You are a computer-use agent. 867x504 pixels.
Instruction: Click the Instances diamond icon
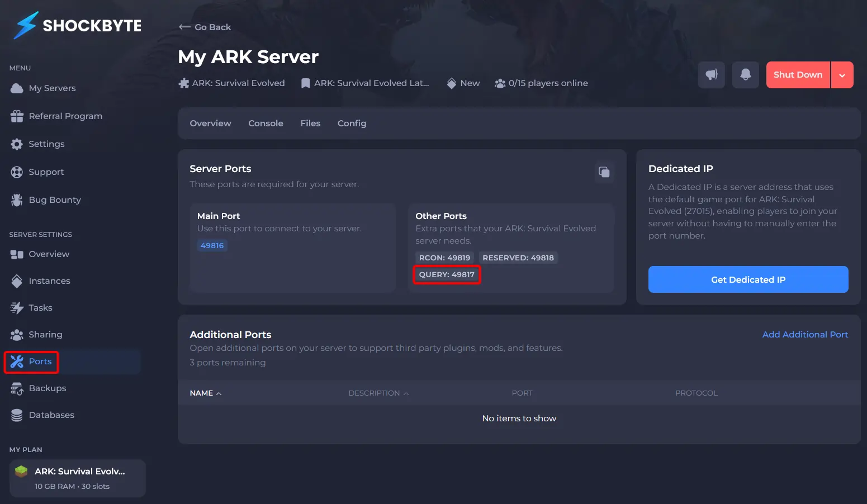pos(17,281)
